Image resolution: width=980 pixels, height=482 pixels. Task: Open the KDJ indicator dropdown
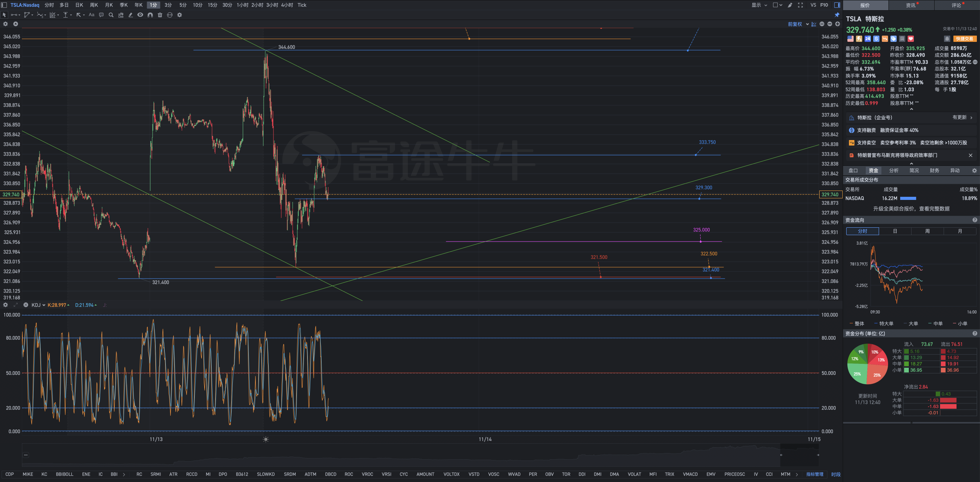coord(38,305)
